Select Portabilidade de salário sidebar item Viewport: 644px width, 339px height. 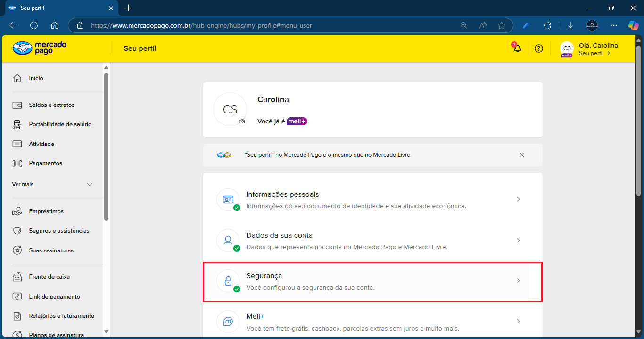[x=60, y=124]
